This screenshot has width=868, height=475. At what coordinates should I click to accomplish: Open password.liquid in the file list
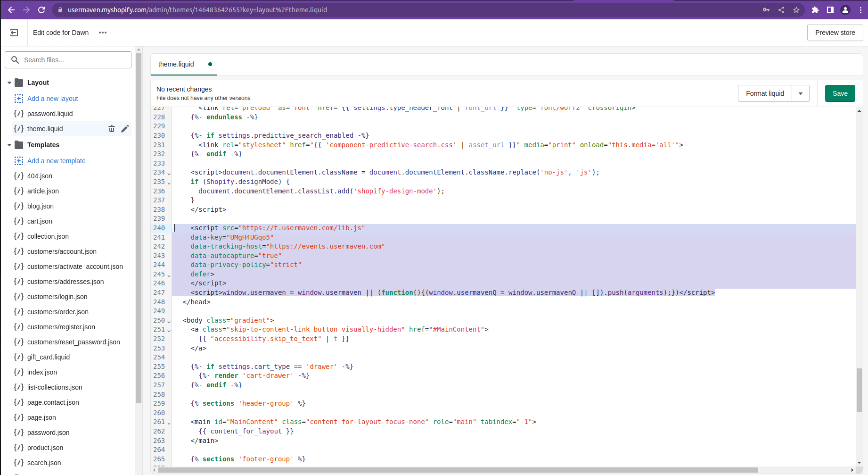[50, 114]
